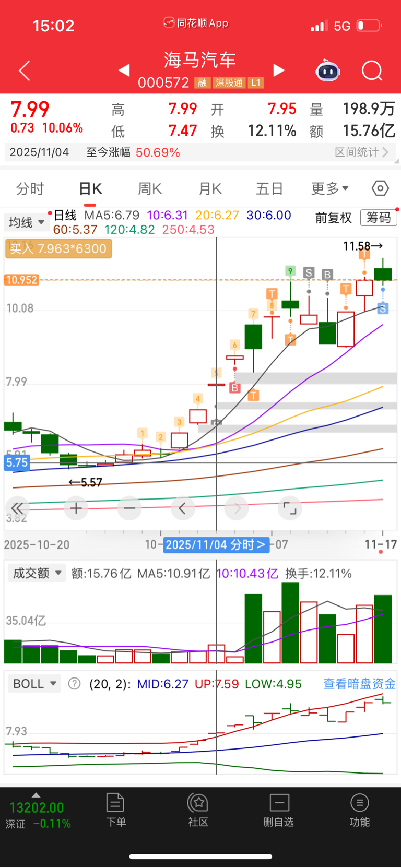Move cursor right with chevron button
The width and height of the screenshot is (401, 868).
click(x=237, y=508)
